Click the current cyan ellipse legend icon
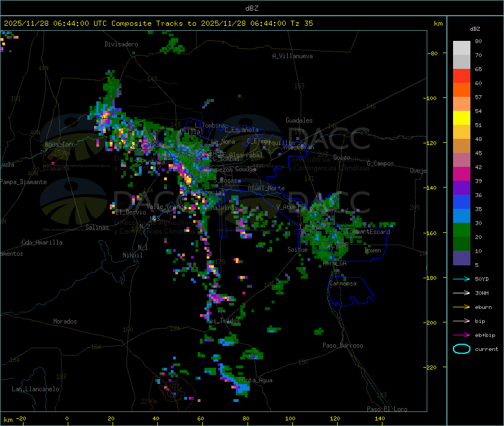 click(x=461, y=349)
